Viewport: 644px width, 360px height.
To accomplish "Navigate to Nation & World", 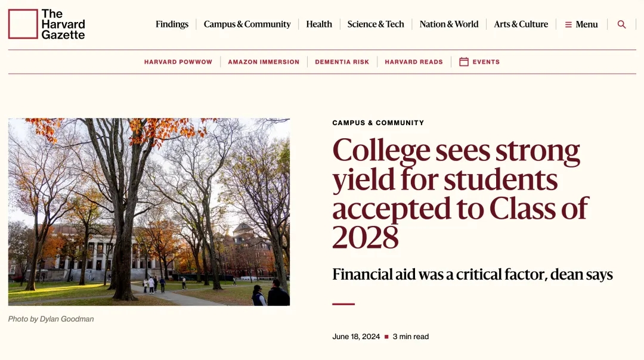I will (x=449, y=24).
